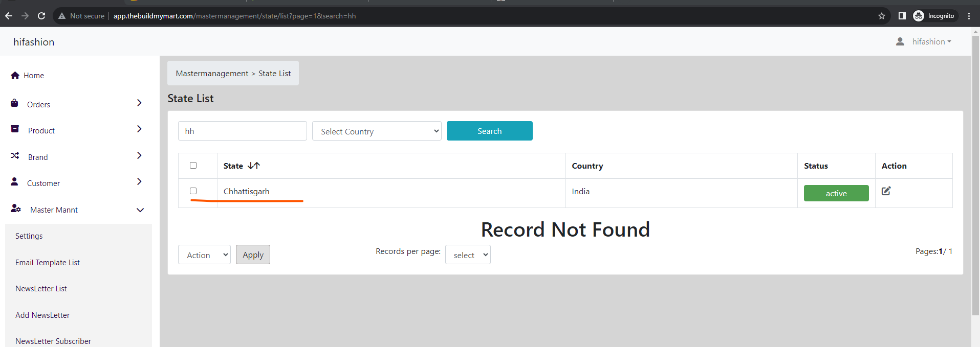Image resolution: width=980 pixels, height=347 pixels.
Task: Open Chrome three-dot menu
Action: (969, 16)
